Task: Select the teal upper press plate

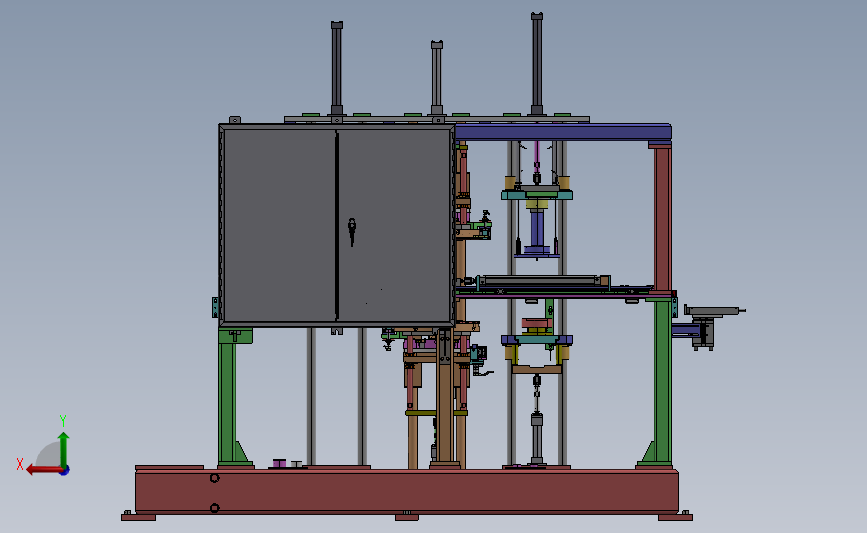Action: tap(537, 195)
